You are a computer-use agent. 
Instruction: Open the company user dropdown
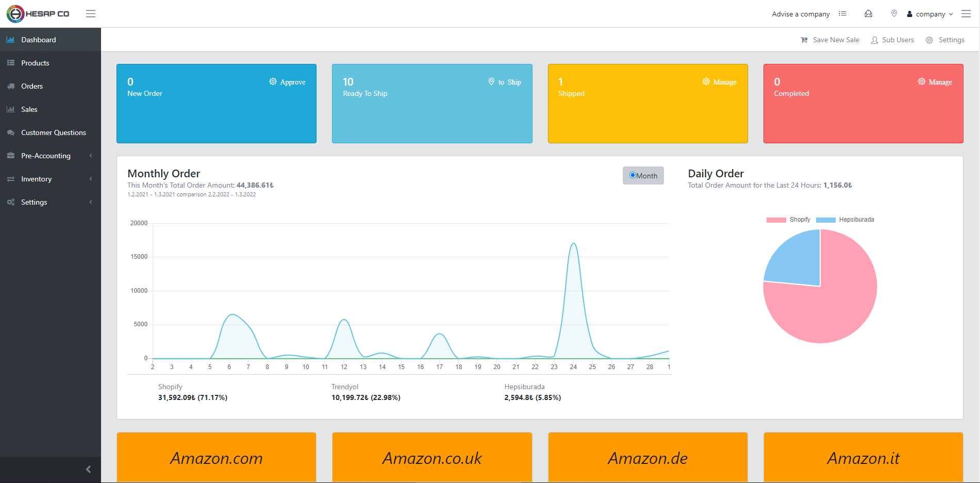tap(930, 14)
